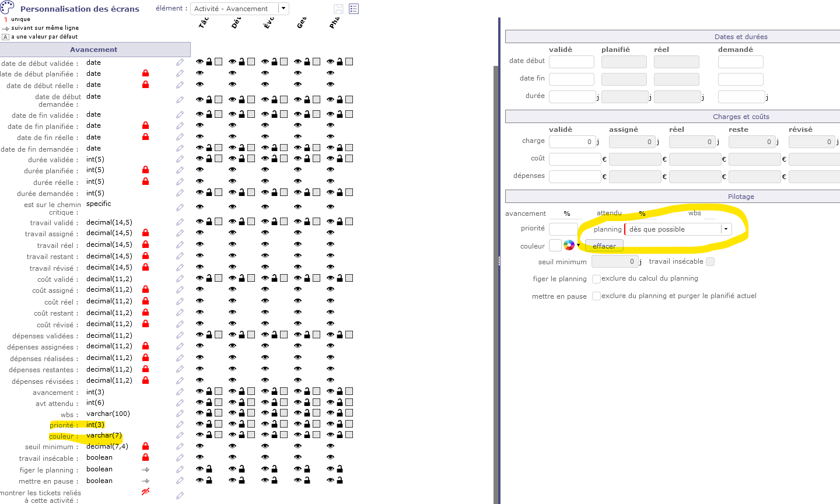The width and height of the screenshot is (840, 504).
Task: Click the red crossed-out icon on 'montrer les tickets reliés'
Action: (145, 491)
